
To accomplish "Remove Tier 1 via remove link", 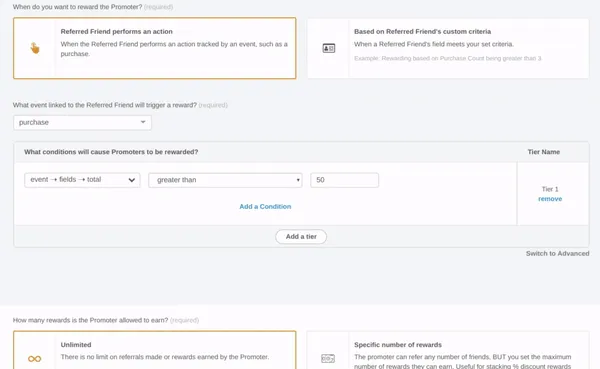I will pyautogui.click(x=550, y=199).
